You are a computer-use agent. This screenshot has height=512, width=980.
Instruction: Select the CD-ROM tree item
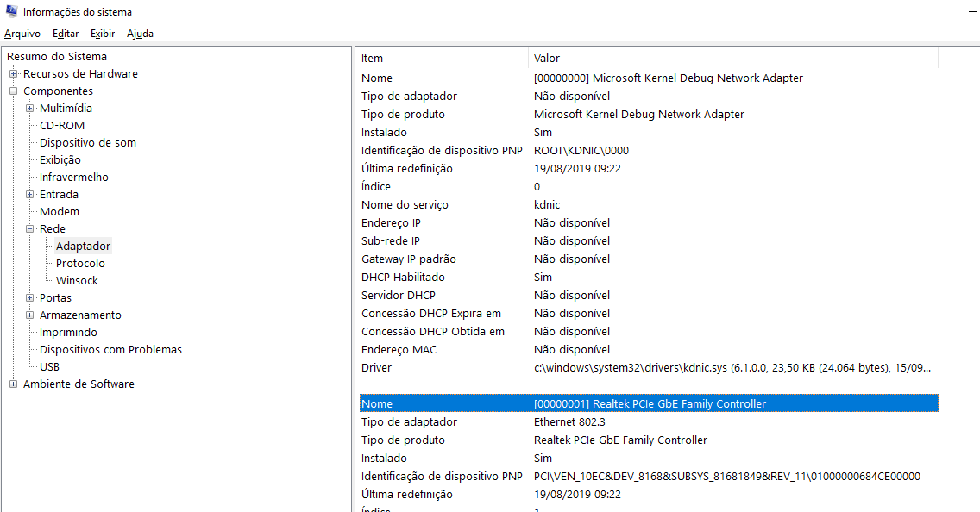click(62, 126)
